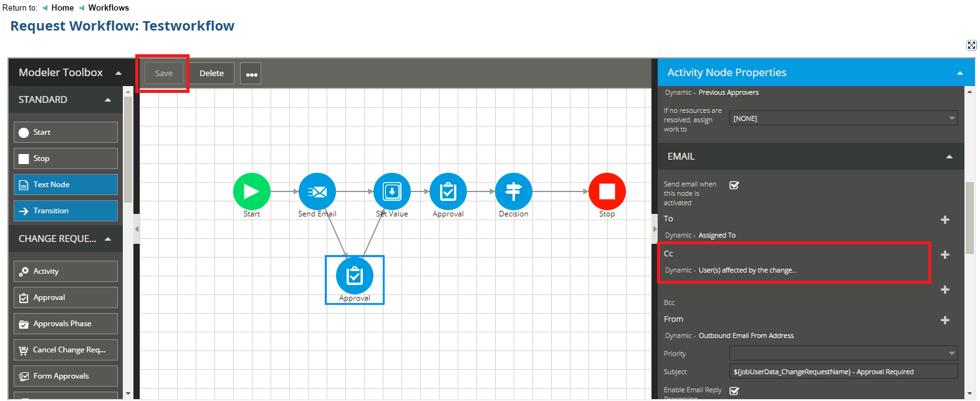980x401 pixels.
Task: Select the Set Value node icon
Action: (392, 191)
